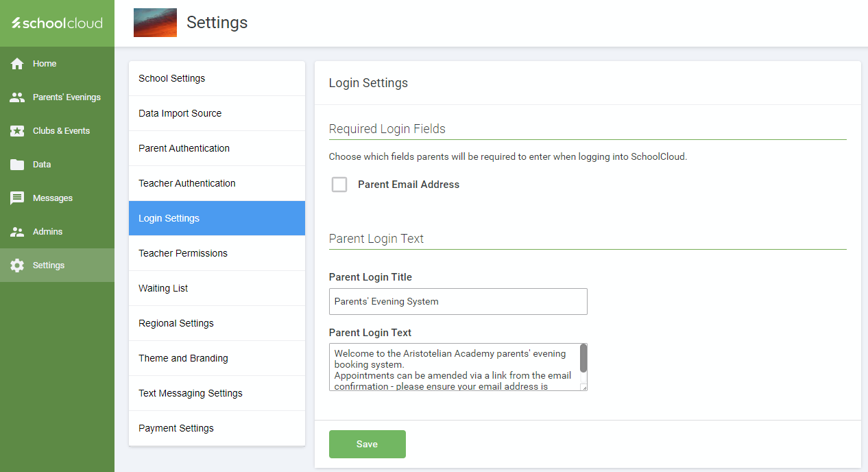Viewport: 868px width, 472px height.
Task: Click the Clubs & Events ticket icon
Action: (x=17, y=131)
